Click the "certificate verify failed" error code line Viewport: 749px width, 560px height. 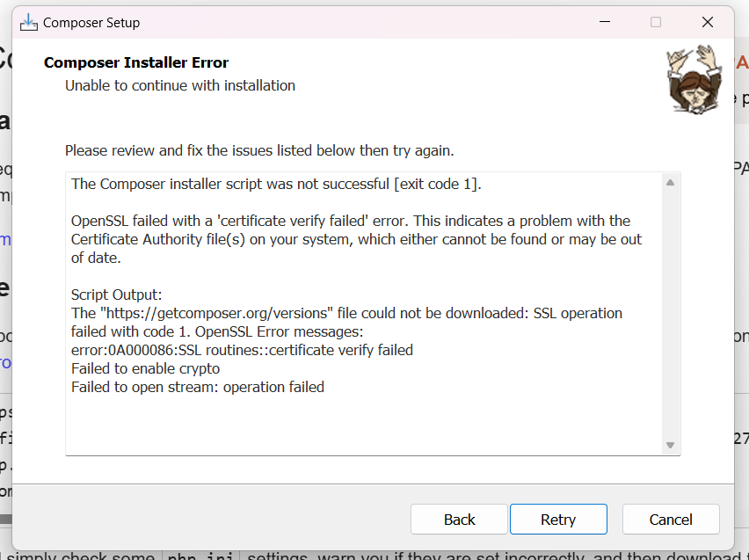click(x=242, y=350)
